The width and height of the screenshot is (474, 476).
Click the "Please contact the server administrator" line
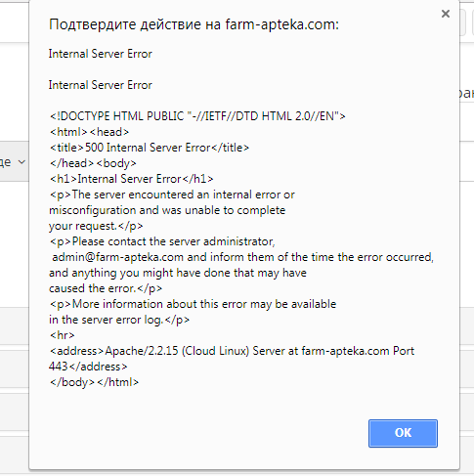[162, 241]
